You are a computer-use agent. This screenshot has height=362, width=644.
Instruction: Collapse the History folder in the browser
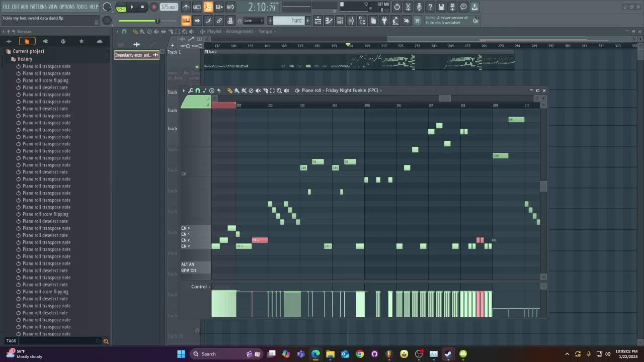(x=25, y=59)
